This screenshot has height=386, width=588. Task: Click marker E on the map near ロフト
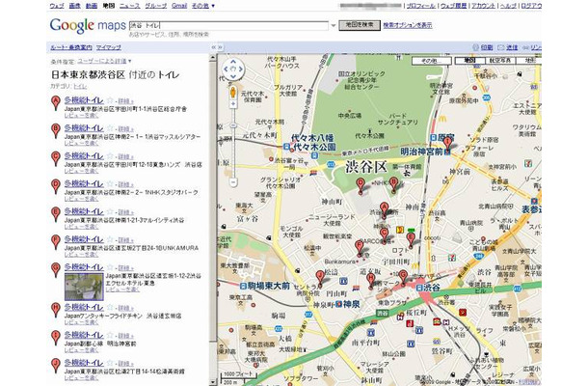411,240
